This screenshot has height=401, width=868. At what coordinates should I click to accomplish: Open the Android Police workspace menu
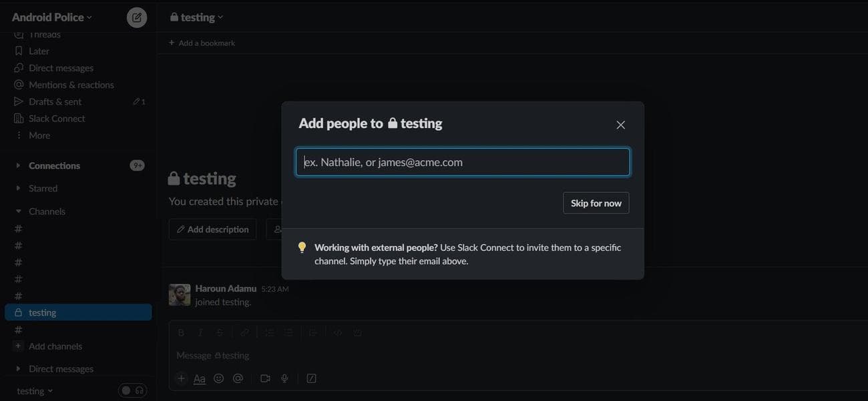[x=47, y=17]
